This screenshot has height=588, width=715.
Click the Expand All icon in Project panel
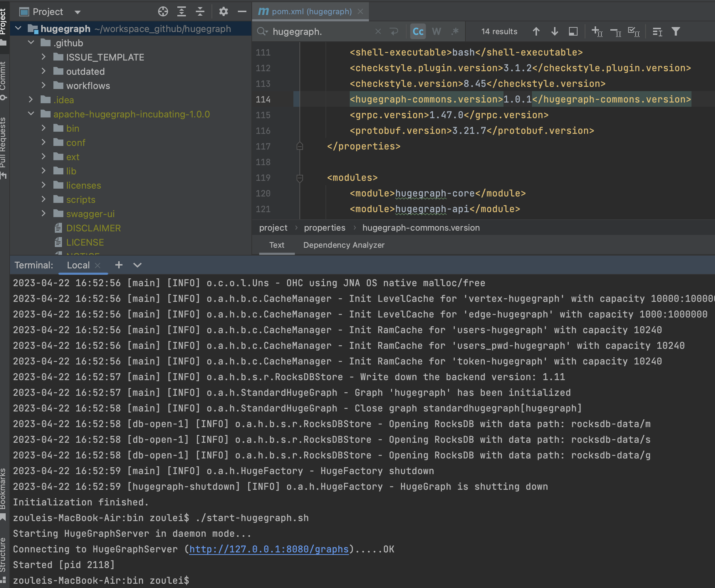click(182, 12)
